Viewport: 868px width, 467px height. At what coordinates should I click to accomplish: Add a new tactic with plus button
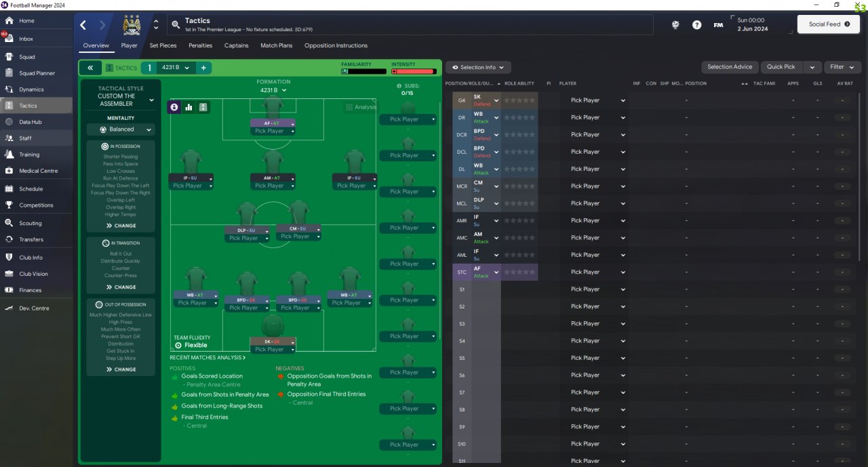coord(203,68)
